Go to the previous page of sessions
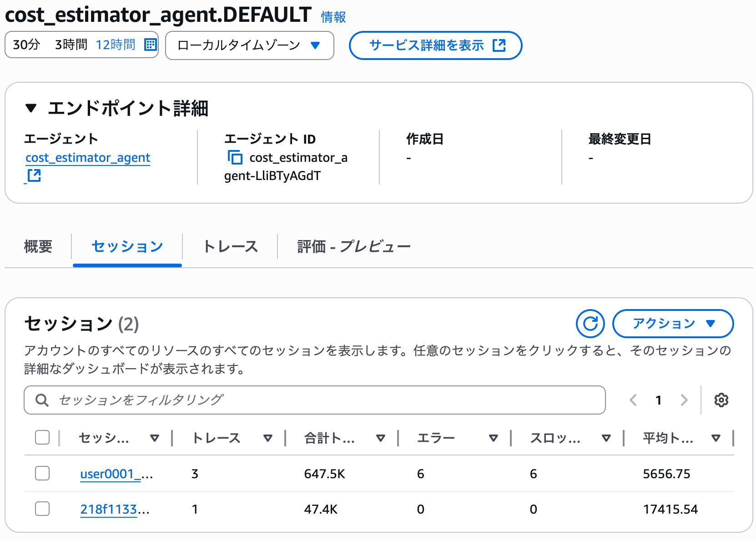The width and height of the screenshot is (756, 540). 632,400
